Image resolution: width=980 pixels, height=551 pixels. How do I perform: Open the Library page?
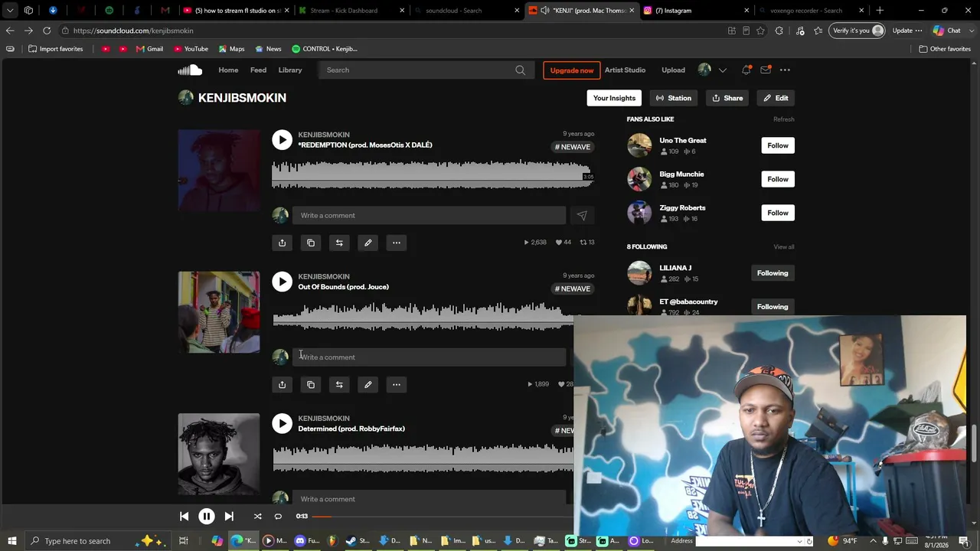pos(290,70)
